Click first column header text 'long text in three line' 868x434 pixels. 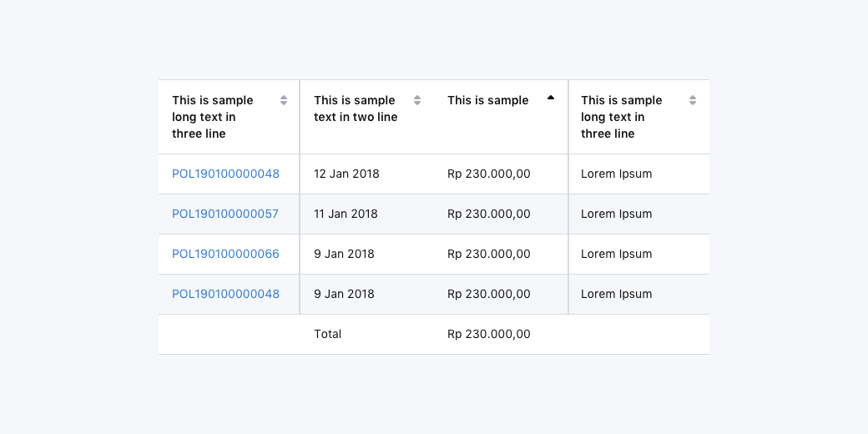click(x=212, y=117)
